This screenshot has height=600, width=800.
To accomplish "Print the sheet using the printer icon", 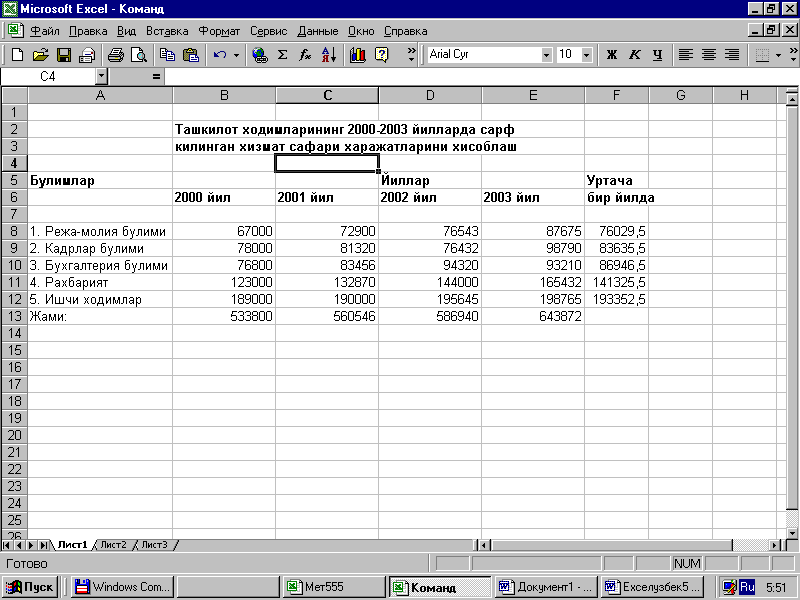I will coord(116,54).
